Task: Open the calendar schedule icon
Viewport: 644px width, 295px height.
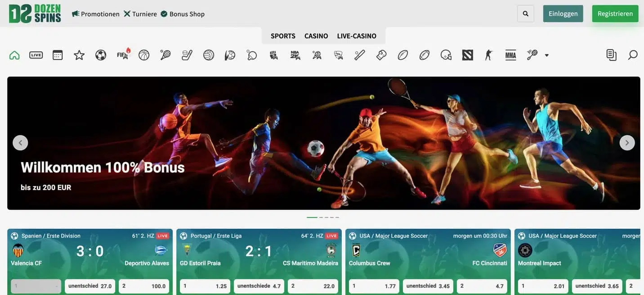Action: [x=58, y=55]
